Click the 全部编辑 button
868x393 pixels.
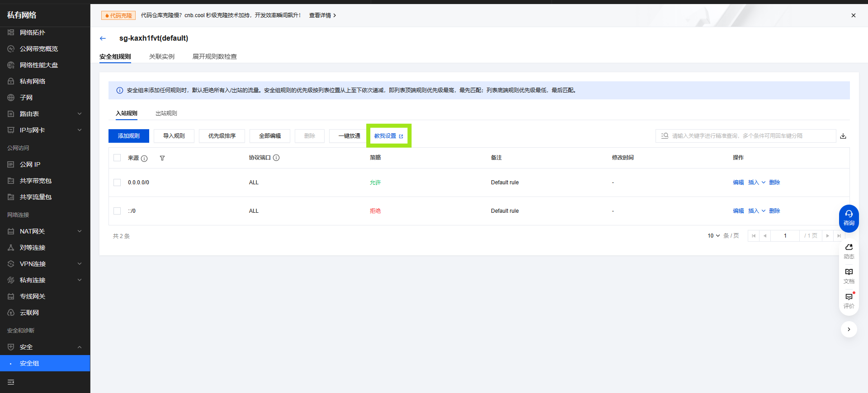(270, 136)
